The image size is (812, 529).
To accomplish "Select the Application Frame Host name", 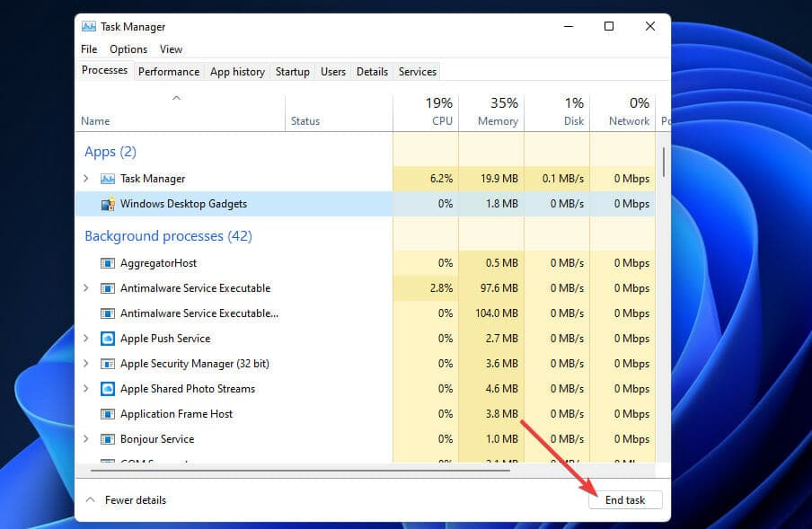I will click(x=177, y=414).
